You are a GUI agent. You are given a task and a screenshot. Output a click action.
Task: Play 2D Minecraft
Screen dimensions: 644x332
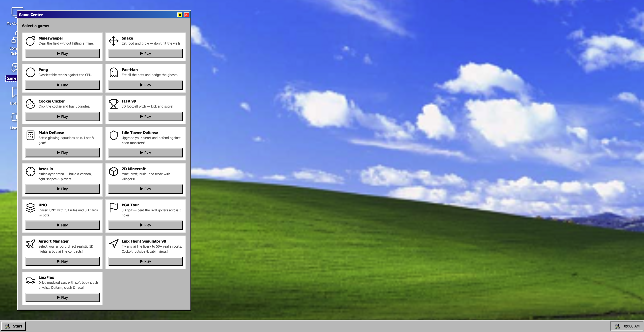tap(146, 189)
